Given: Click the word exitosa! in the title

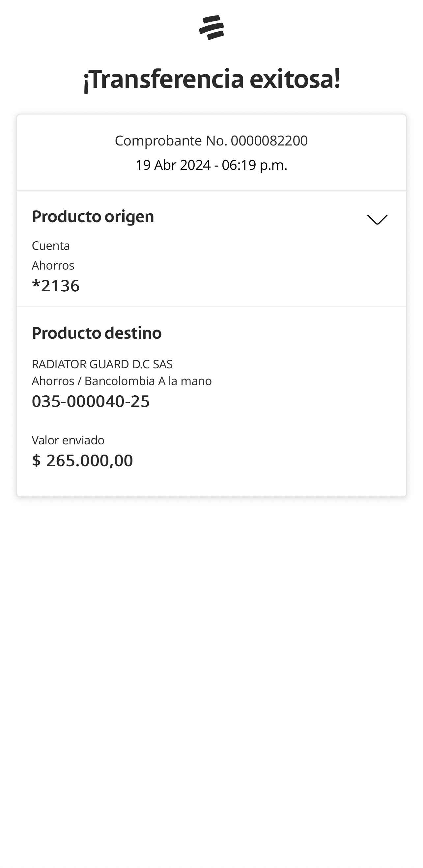Looking at the screenshot, I should coord(295,80).
